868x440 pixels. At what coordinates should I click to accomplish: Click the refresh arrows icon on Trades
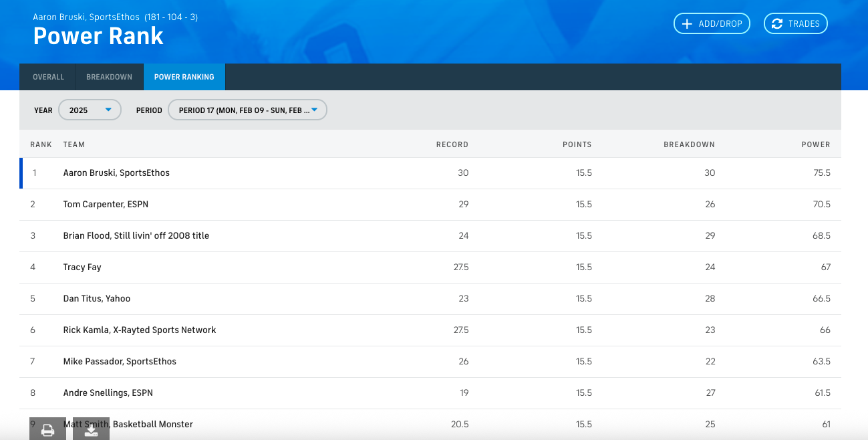(776, 23)
